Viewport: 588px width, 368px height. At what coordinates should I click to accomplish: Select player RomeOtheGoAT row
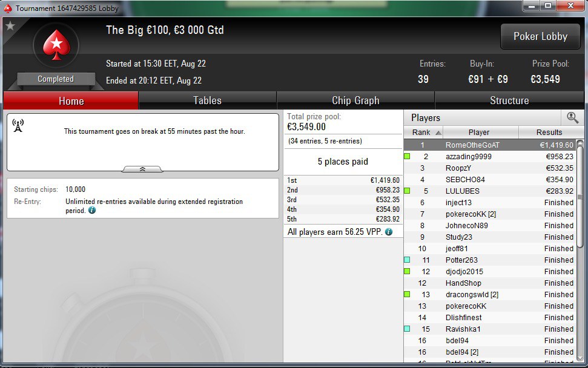(490, 145)
